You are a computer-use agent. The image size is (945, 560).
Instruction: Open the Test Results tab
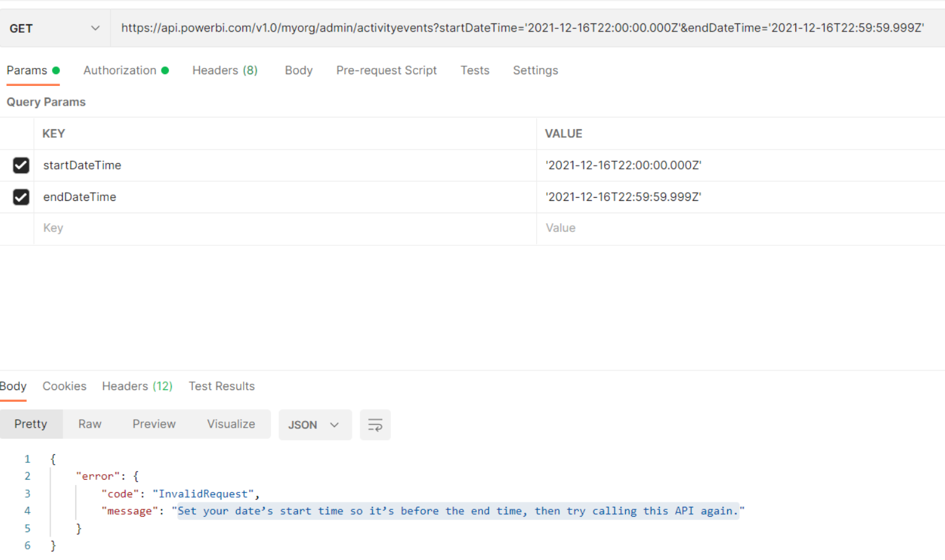point(221,386)
